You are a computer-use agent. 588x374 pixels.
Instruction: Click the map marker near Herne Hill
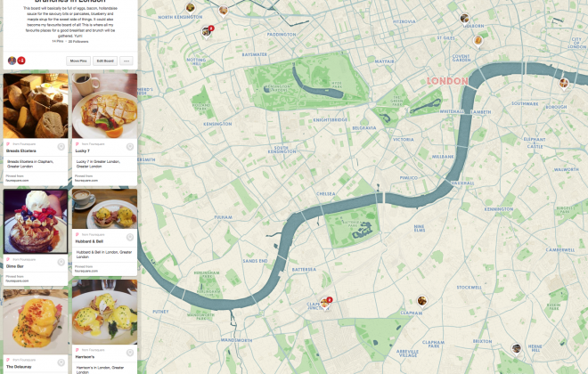point(517,348)
